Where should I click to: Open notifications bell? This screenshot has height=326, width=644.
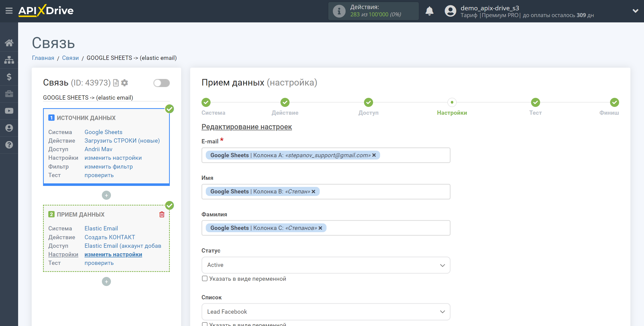point(429,11)
